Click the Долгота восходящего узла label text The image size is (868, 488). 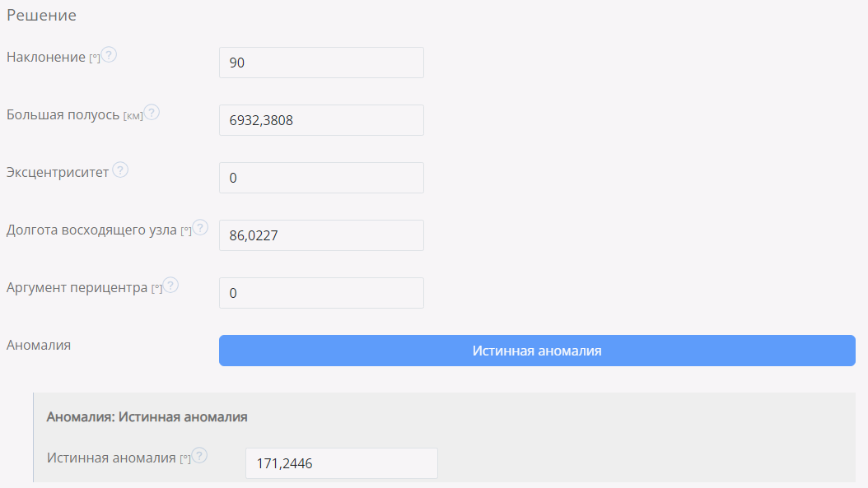pyautogui.click(x=91, y=230)
